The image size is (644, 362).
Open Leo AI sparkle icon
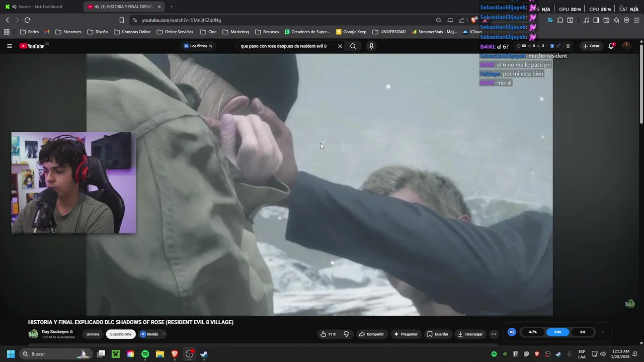coord(616,20)
